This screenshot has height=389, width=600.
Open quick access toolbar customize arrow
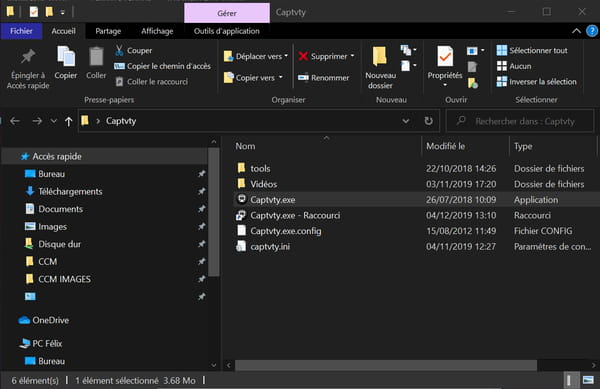tap(62, 13)
